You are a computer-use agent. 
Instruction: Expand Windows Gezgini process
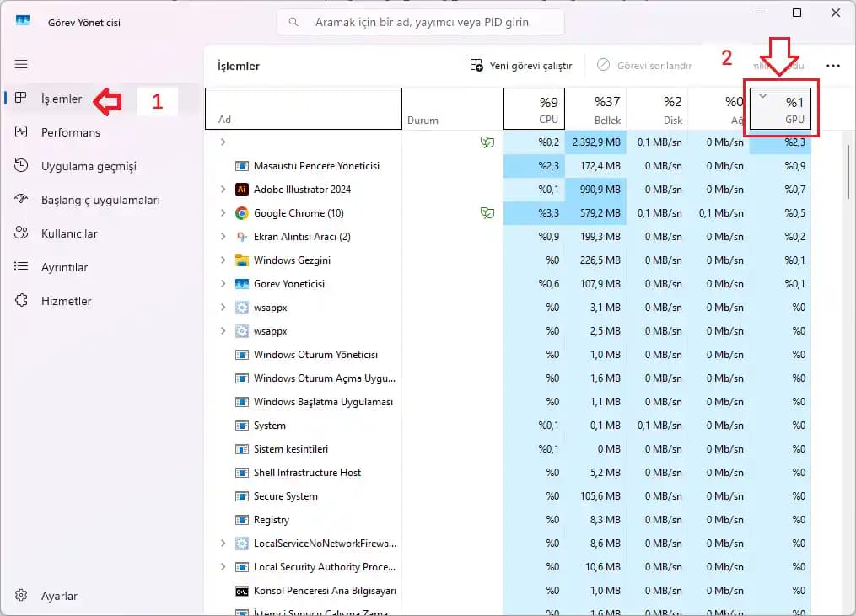pos(223,260)
